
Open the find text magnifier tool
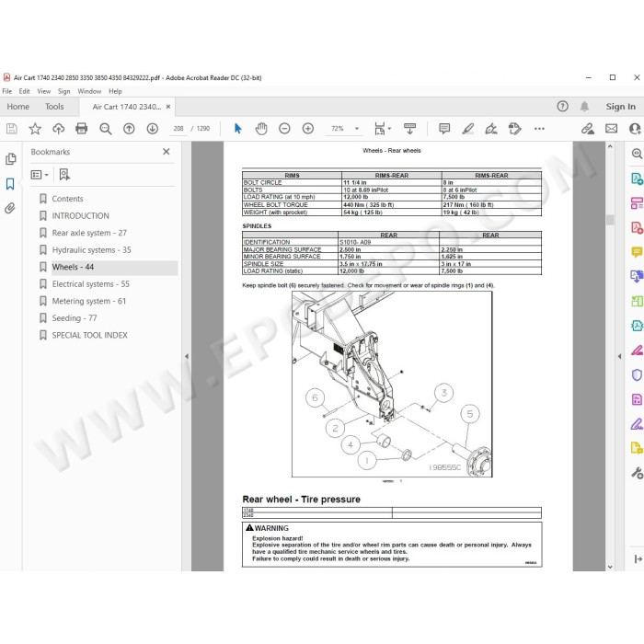pos(106,129)
